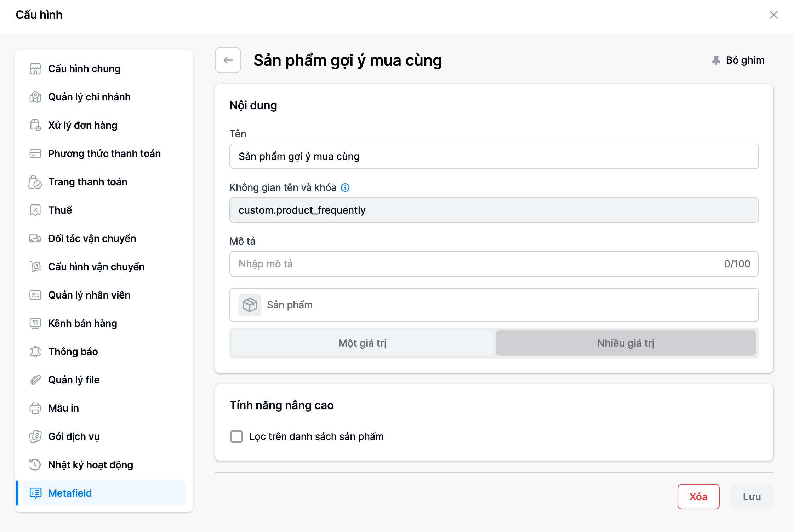Click the pin icon beside Bỏ ghim
This screenshot has height=532, width=793.
716,60
